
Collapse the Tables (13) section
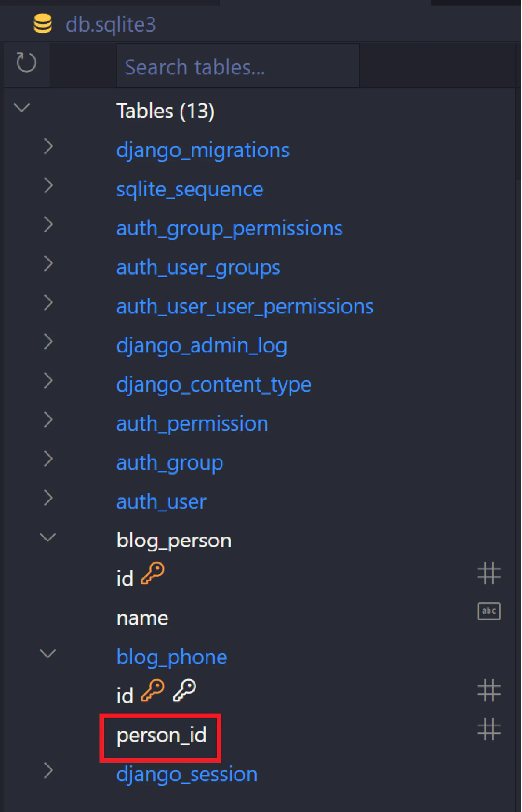(22, 108)
